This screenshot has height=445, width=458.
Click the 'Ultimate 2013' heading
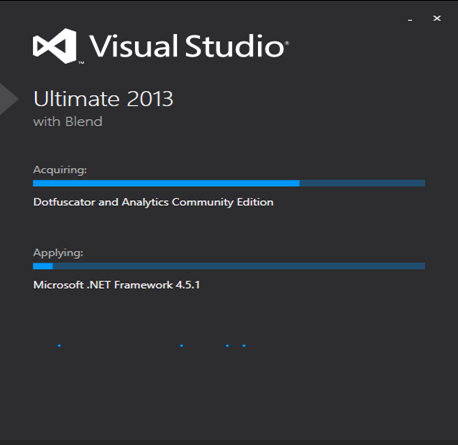(x=103, y=99)
